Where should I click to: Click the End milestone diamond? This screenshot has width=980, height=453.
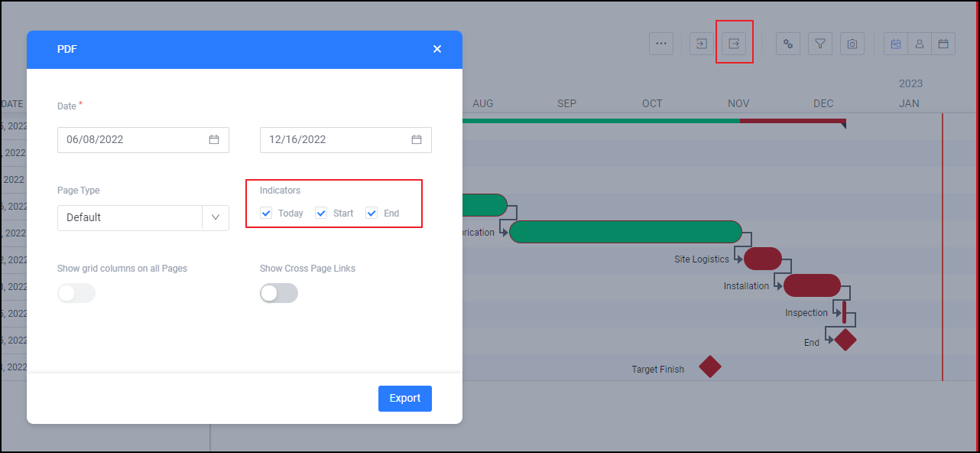coord(845,340)
